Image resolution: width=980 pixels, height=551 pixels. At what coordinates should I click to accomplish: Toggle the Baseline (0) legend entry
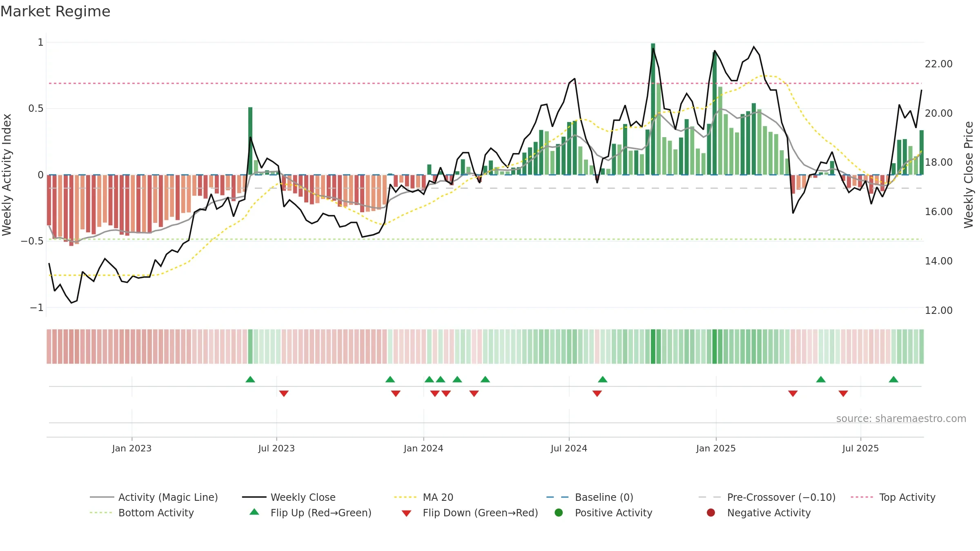[590, 497]
